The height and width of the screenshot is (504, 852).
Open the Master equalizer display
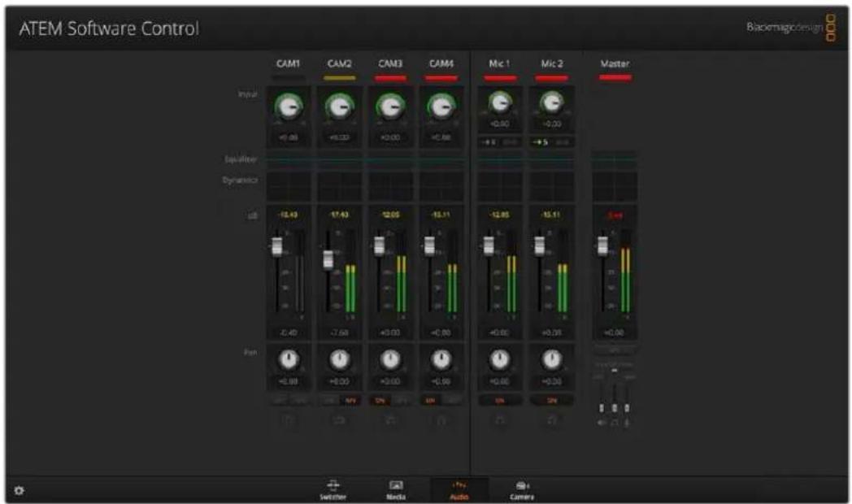pyautogui.click(x=614, y=160)
